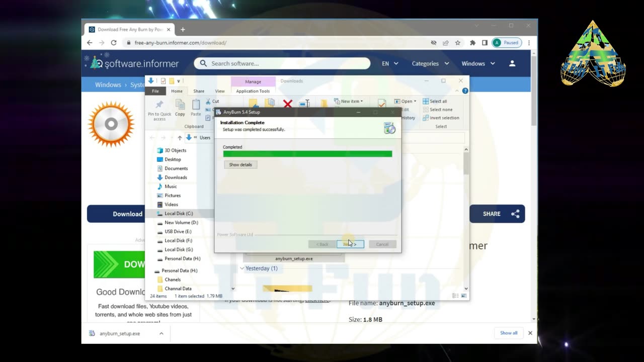Image resolution: width=644 pixels, height=362 pixels.
Task: Select Desktop in the navigation pane
Action: coord(169,159)
